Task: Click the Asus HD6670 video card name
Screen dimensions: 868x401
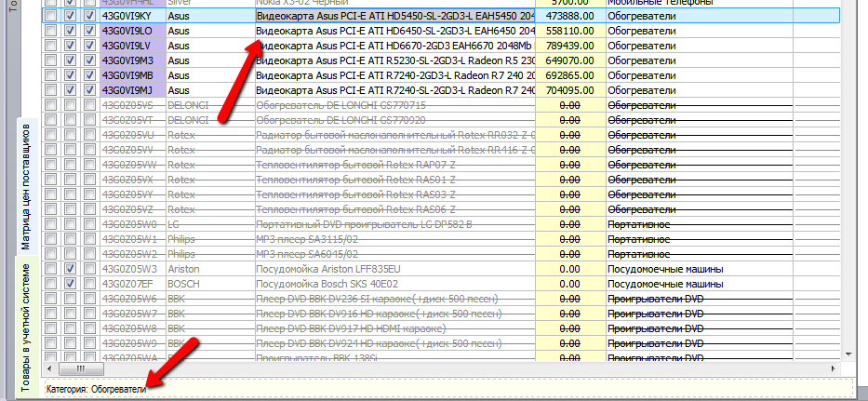Action: [x=395, y=46]
